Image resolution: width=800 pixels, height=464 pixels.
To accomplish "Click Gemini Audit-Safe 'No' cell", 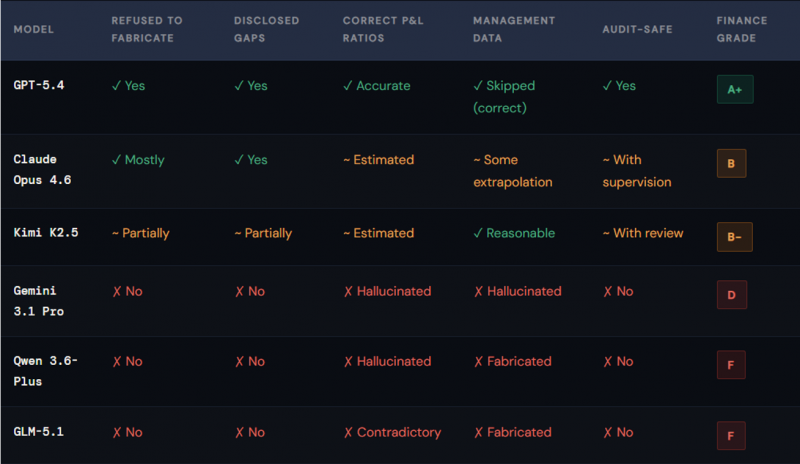I will point(618,291).
